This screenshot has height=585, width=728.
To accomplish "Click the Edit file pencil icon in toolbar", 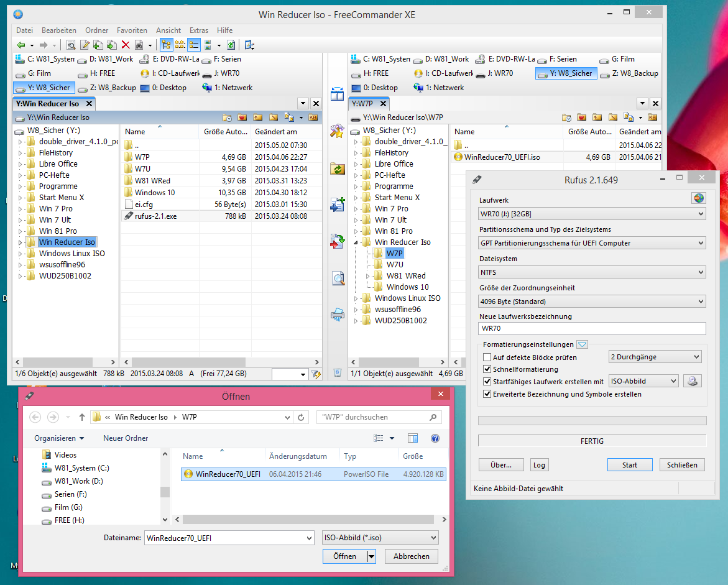I will tap(85, 45).
